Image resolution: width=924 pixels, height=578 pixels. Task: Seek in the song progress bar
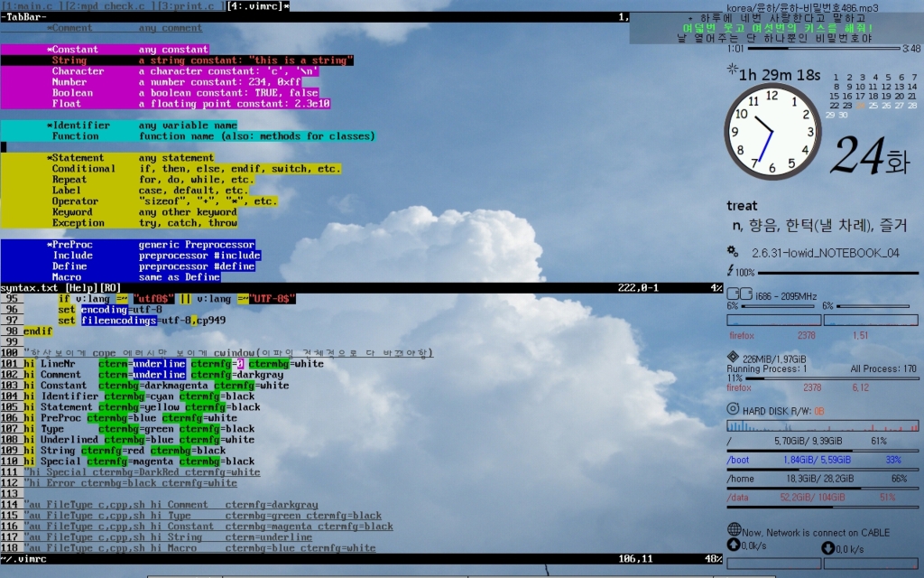click(x=824, y=49)
